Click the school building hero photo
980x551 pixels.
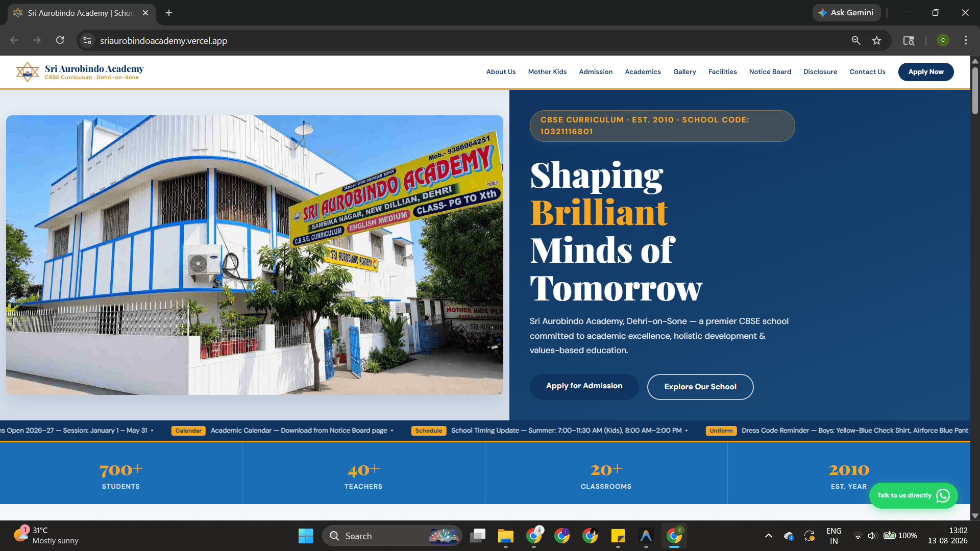click(x=255, y=255)
